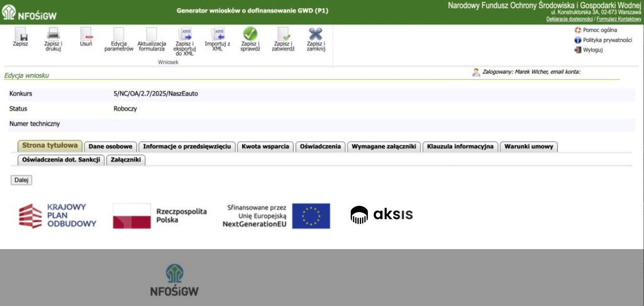
Task: Click the logged-in user avatar icon
Action: 476,72
